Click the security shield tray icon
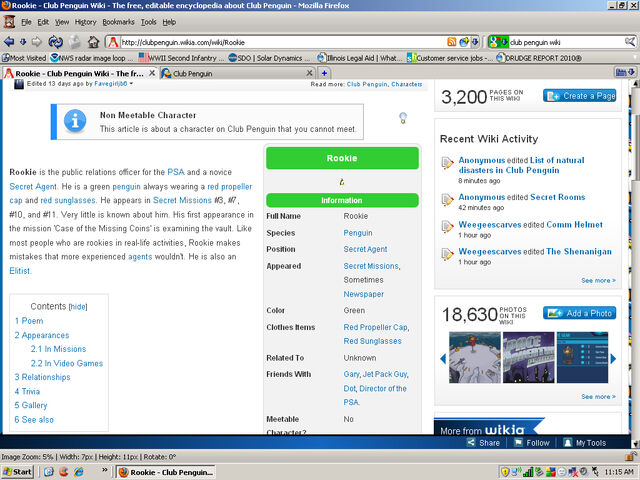 [505, 472]
